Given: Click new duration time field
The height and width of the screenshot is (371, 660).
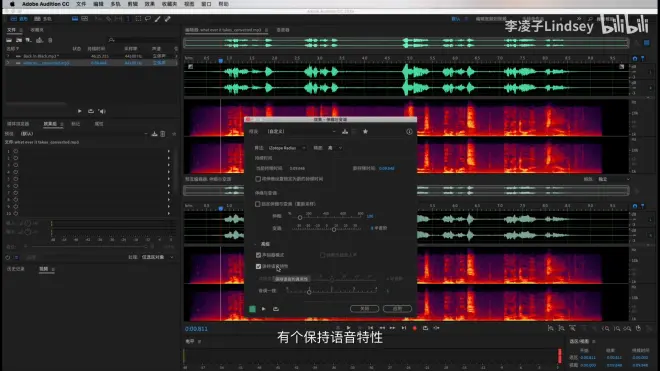Looking at the screenshot, I should pos(386,168).
